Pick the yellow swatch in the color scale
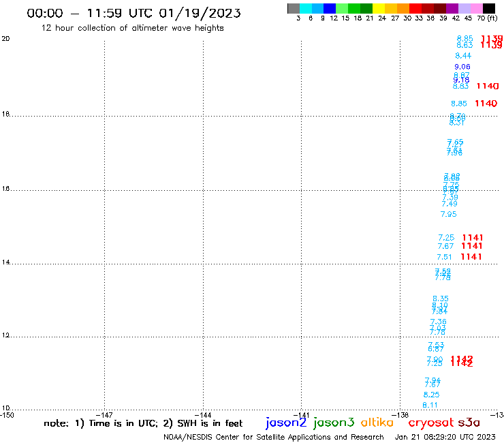This screenshot has width=504, height=443. click(x=379, y=8)
